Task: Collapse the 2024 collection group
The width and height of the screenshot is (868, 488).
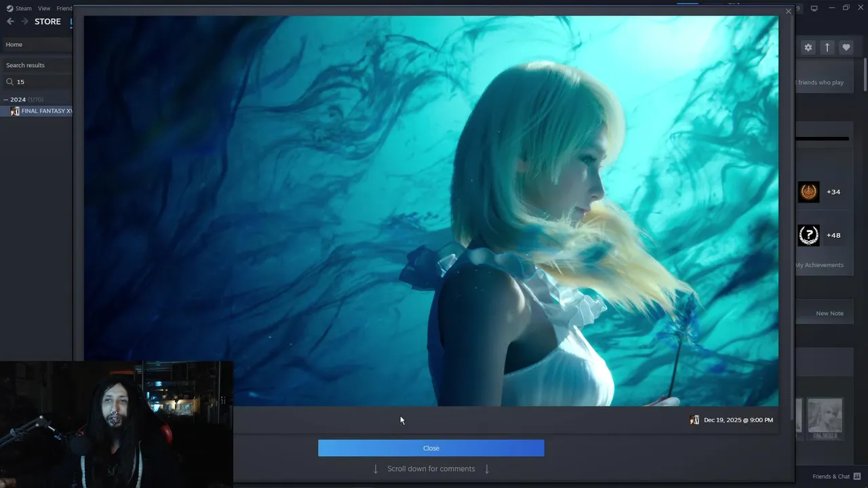Action: [6, 100]
